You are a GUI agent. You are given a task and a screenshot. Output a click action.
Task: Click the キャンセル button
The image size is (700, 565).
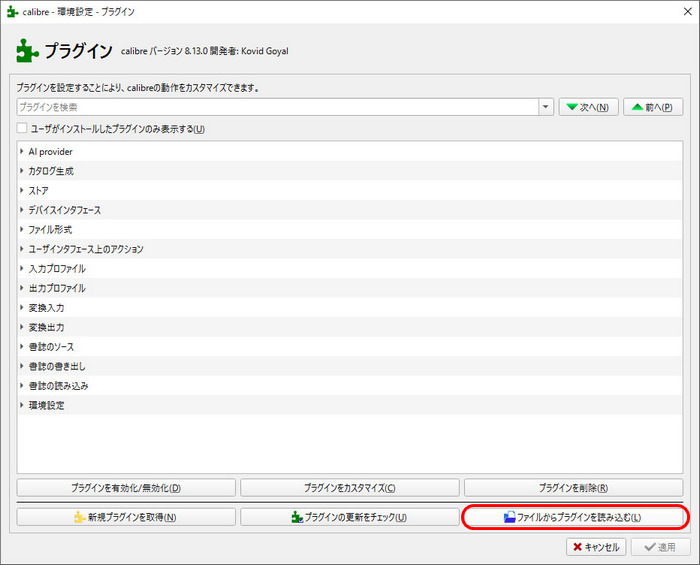[x=596, y=547]
